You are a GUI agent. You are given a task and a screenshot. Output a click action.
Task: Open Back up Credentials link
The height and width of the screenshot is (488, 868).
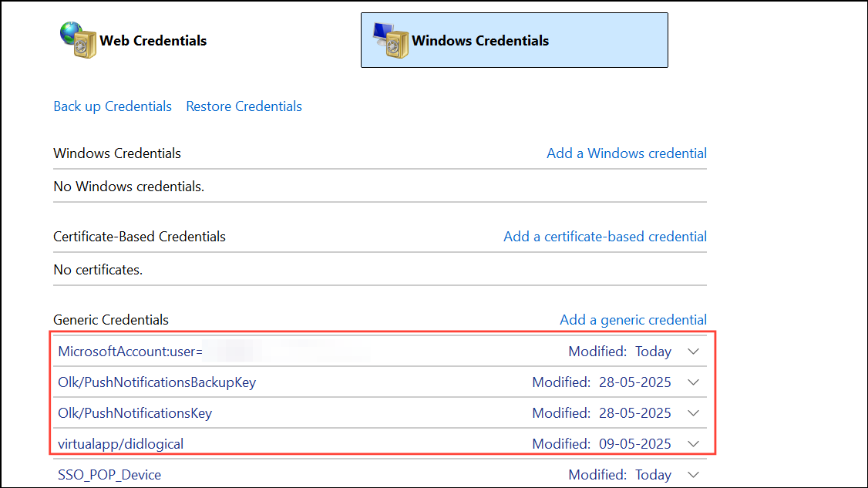pyautogui.click(x=113, y=106)
